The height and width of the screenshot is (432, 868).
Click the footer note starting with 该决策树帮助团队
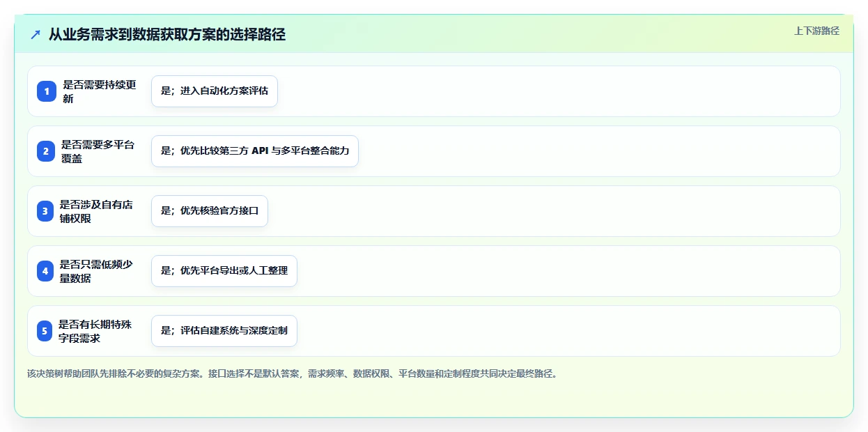293,374
